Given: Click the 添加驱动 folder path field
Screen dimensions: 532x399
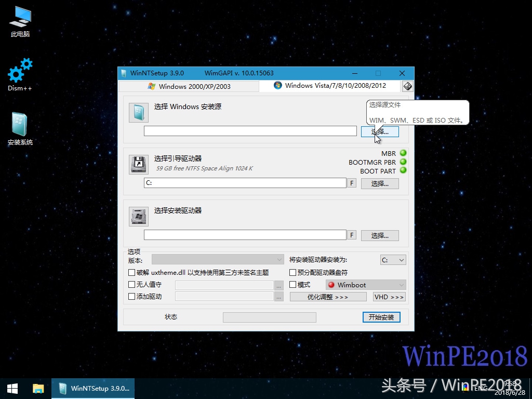Looking at the screenshot, I should (x=224, y=296).
